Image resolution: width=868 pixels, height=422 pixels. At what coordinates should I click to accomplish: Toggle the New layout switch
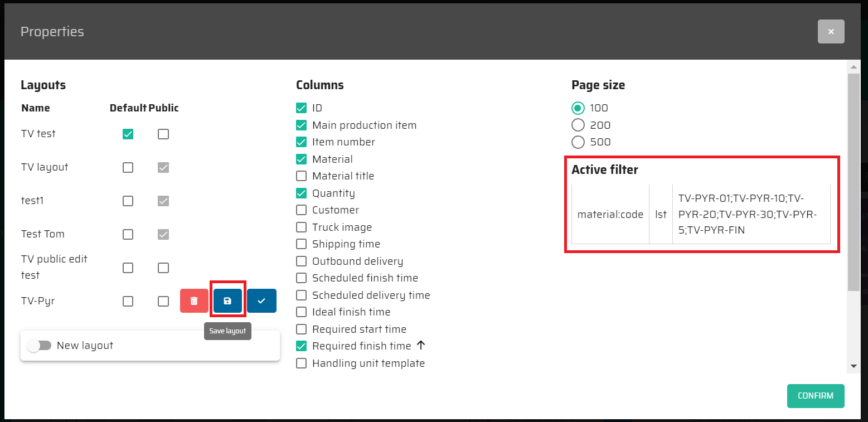point(40,346)
